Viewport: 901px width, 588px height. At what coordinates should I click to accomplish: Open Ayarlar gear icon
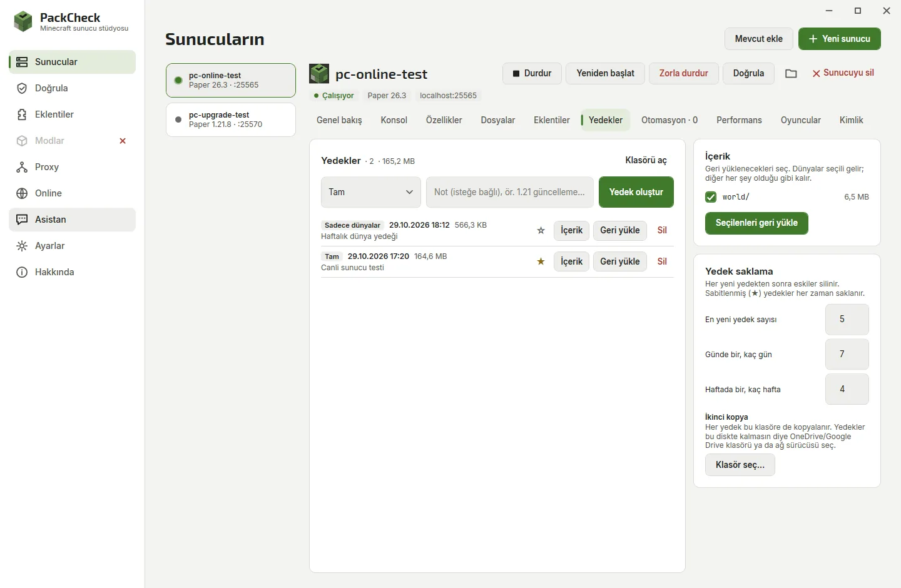click(x=22, y=246)
